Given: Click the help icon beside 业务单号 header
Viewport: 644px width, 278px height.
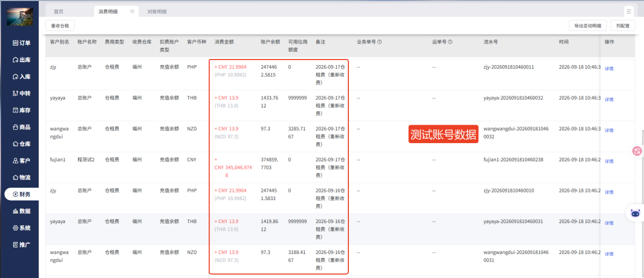Looking at the screenshot, I should (379, 42).
